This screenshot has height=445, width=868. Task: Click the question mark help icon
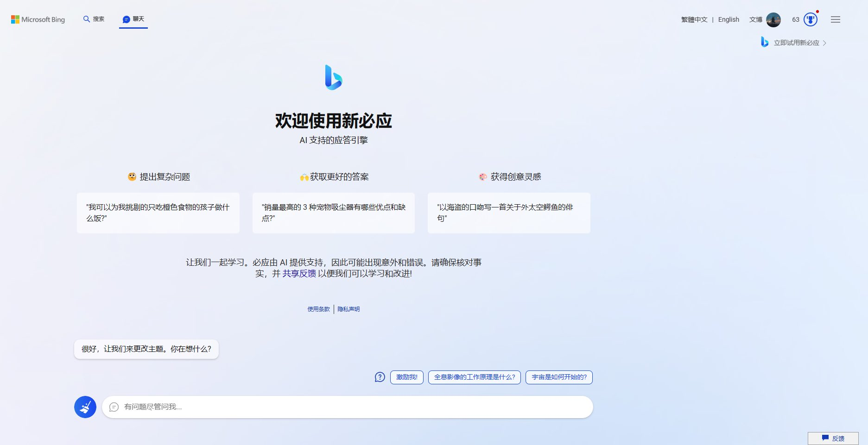[x=380, y=377]
